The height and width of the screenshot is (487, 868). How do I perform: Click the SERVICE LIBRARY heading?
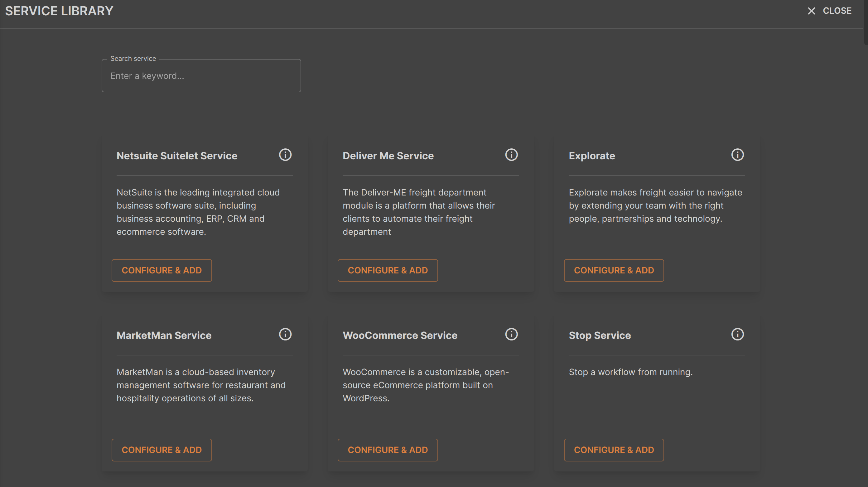click(x=59, y=11)
